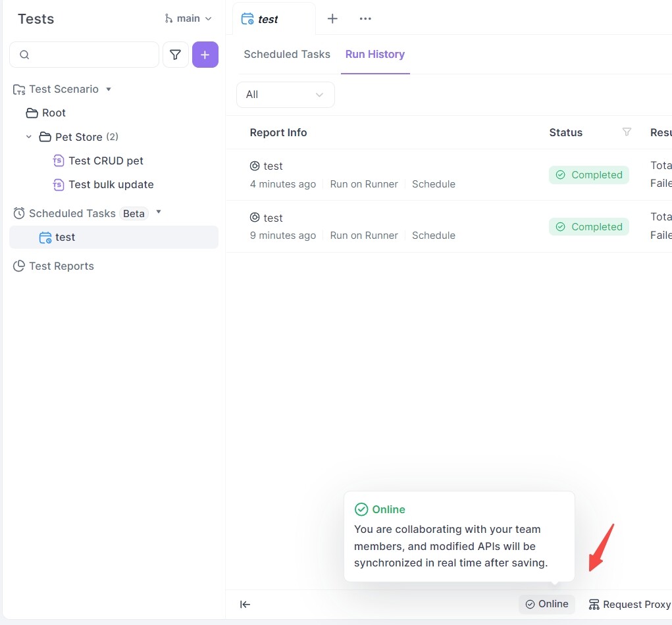This screenshot has height=625, width=672.
Task: Select the Test bulk update scenario
Action: coord(111,185)
